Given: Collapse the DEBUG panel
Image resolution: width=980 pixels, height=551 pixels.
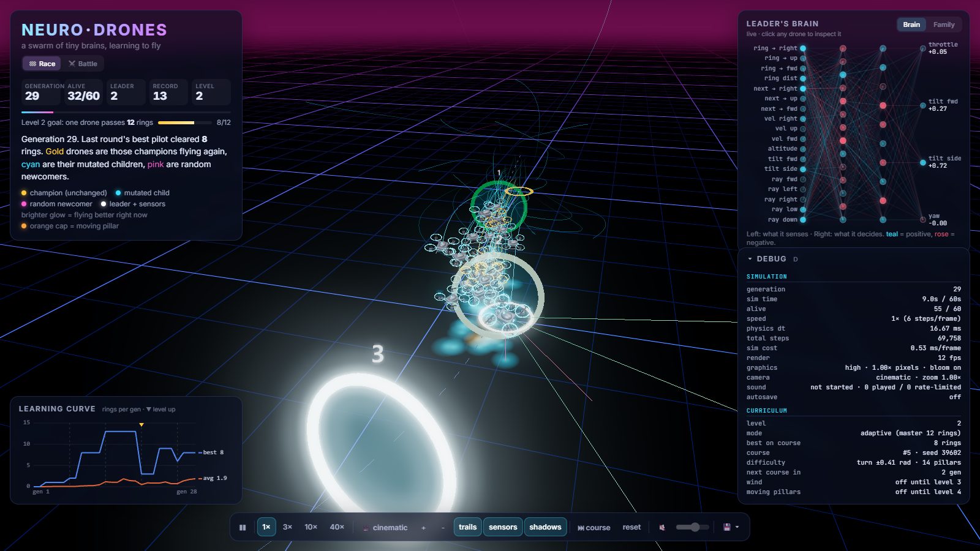Looking at the screenshot, I should 750,259.
